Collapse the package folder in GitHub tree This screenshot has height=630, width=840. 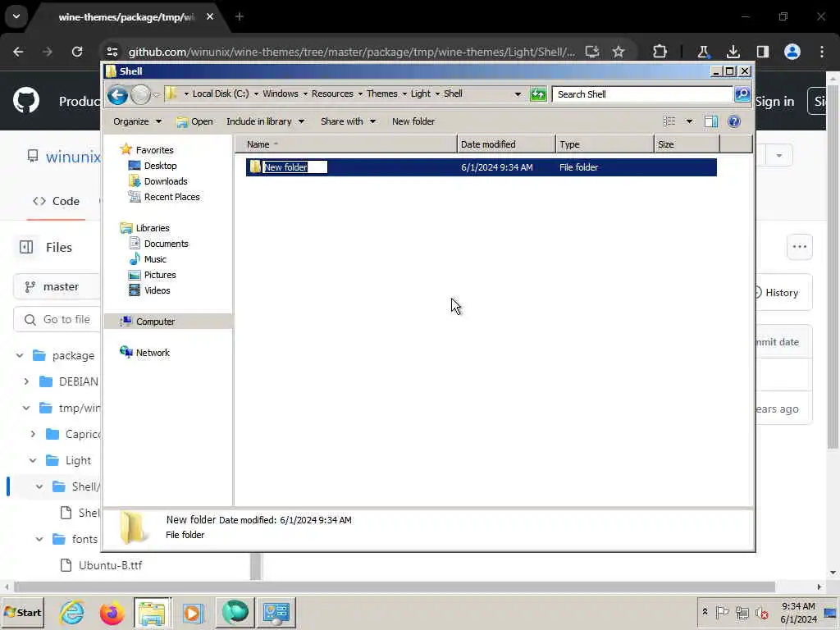[x=20, y=355]
